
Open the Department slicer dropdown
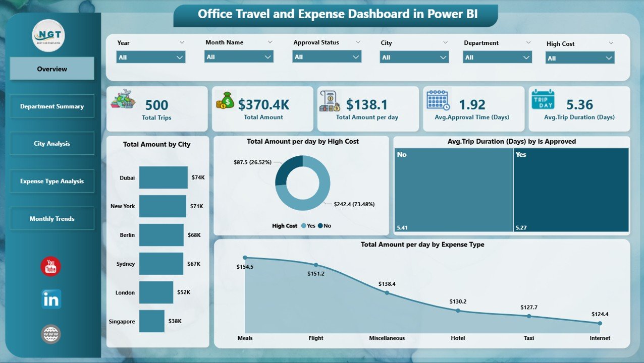[x=498, y=57]
